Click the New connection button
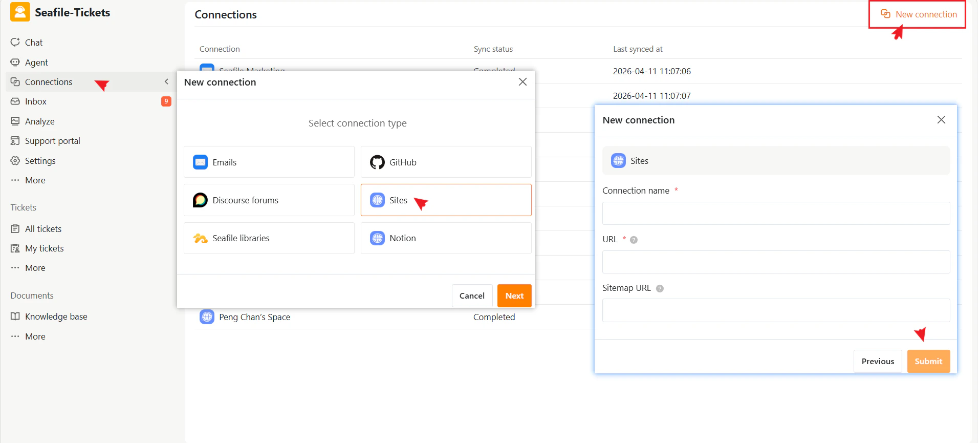980x443 pixels. (919, 14)
